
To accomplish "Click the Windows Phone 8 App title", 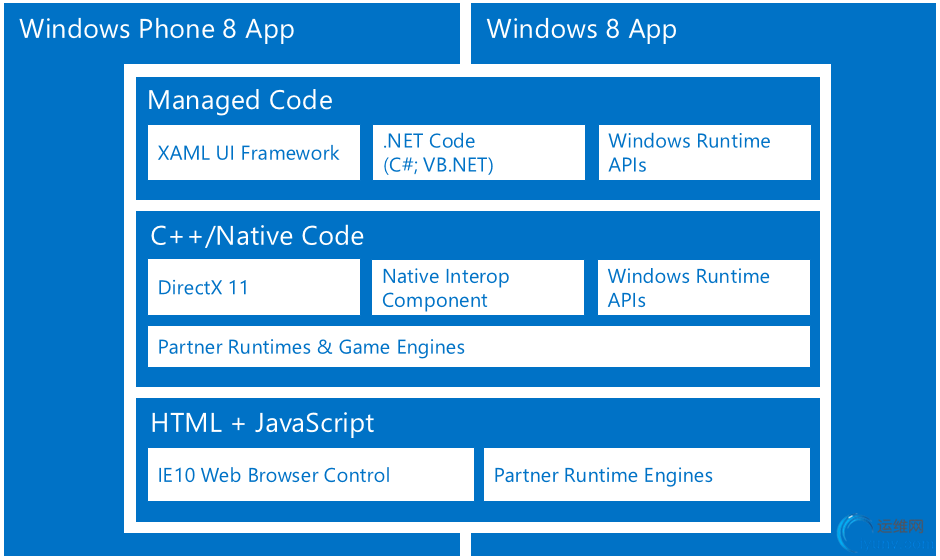I will 157,29.
